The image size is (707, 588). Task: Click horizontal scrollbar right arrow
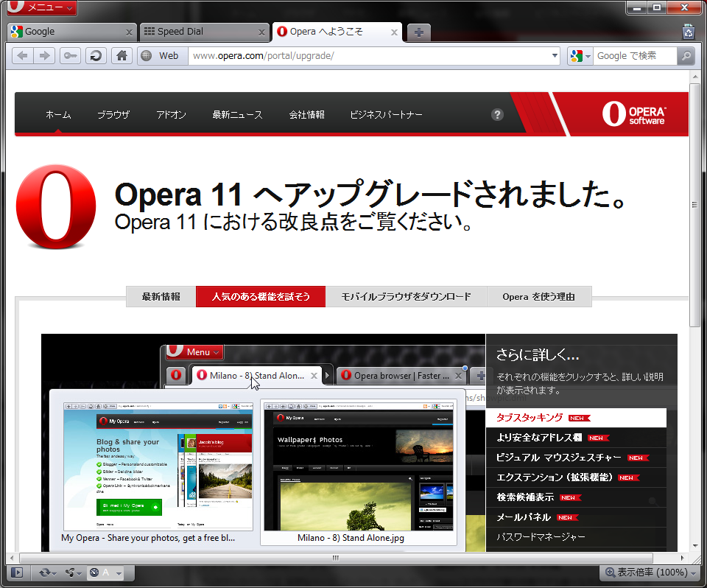[682, 558]
